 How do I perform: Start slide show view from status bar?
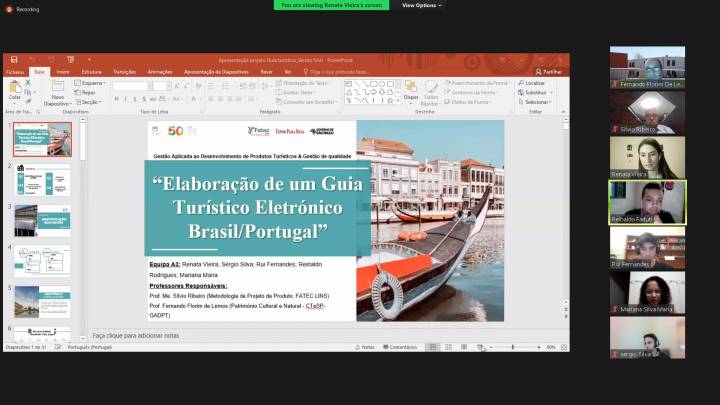point(479,347)
